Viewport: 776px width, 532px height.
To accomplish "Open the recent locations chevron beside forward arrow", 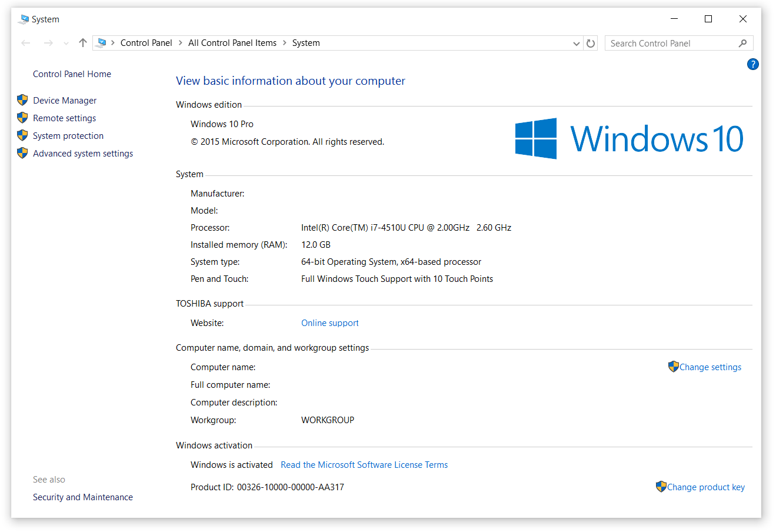I will click(66, 43).
